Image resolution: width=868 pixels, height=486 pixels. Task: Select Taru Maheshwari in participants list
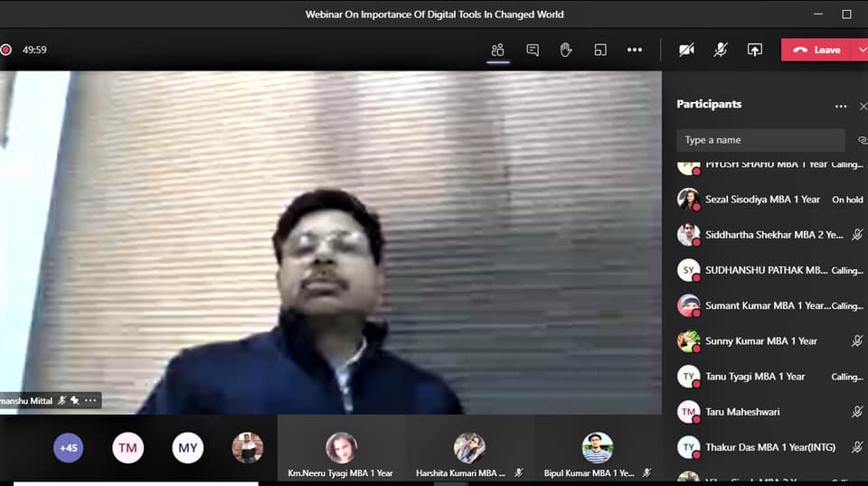(x=742, y=412)
